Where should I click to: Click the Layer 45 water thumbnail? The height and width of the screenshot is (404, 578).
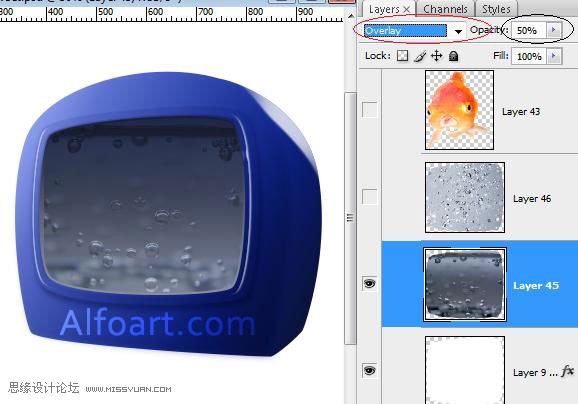pyautogui.click(x=465, y=284)
